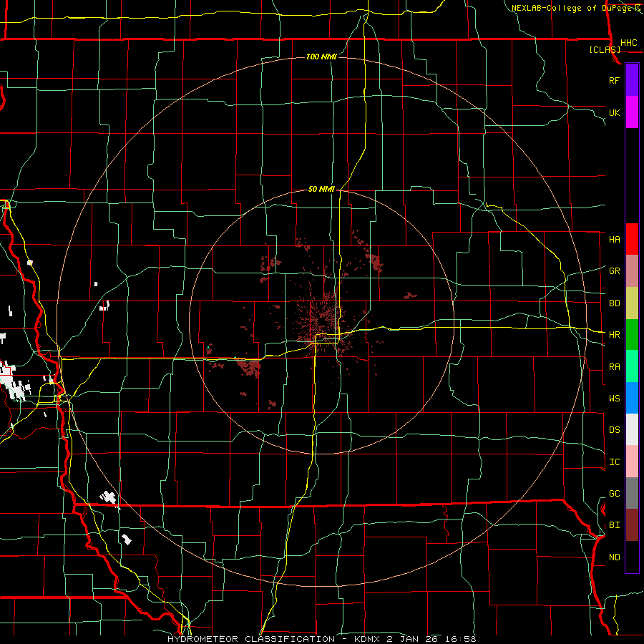Click the 50 NMI range ring label
644x644 pixels.
click(321, 190)
